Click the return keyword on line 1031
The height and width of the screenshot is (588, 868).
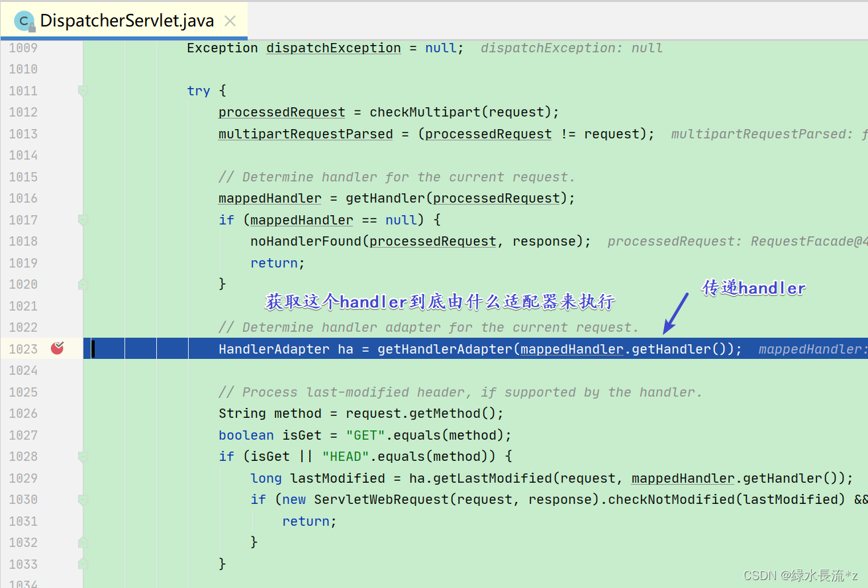coord(306,521)
